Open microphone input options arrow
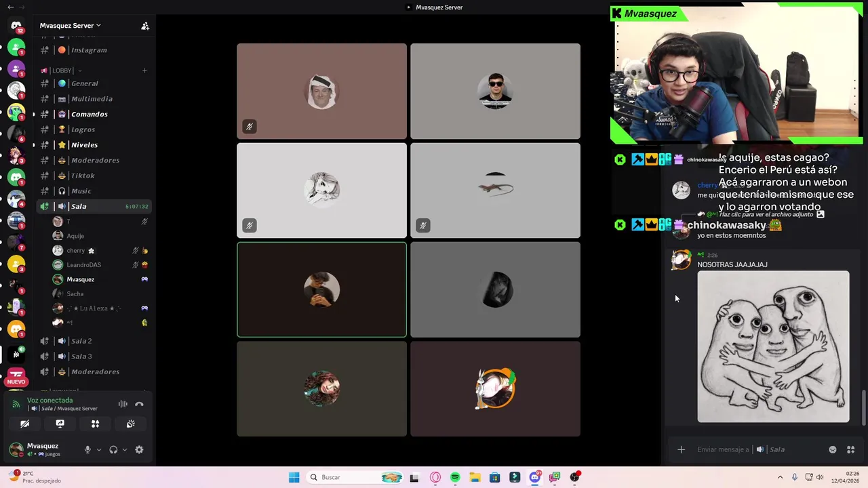The height and width of the screenshot is (488, 868). tap(98, 449)
